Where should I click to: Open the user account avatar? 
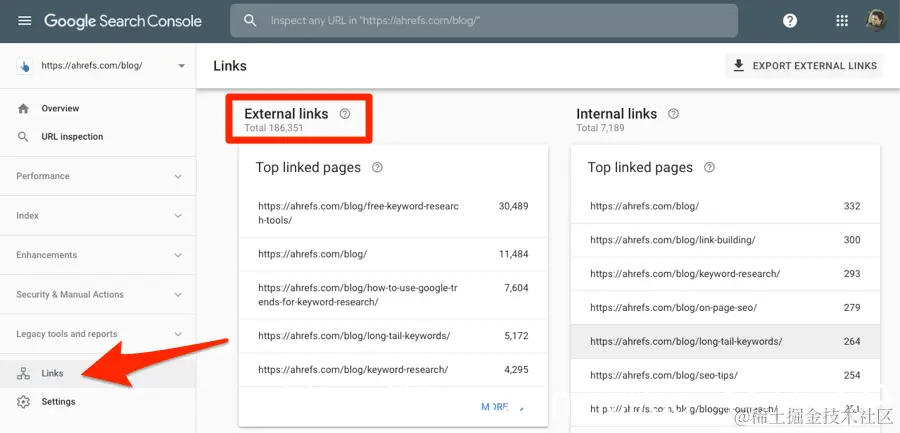(876, 21)
